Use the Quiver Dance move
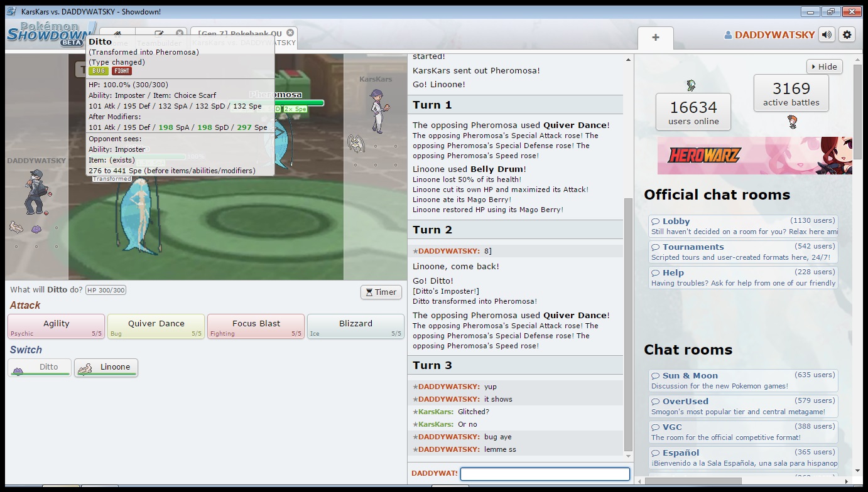The height and width of the screenshot is (492, 868). [x=156, y=326]
